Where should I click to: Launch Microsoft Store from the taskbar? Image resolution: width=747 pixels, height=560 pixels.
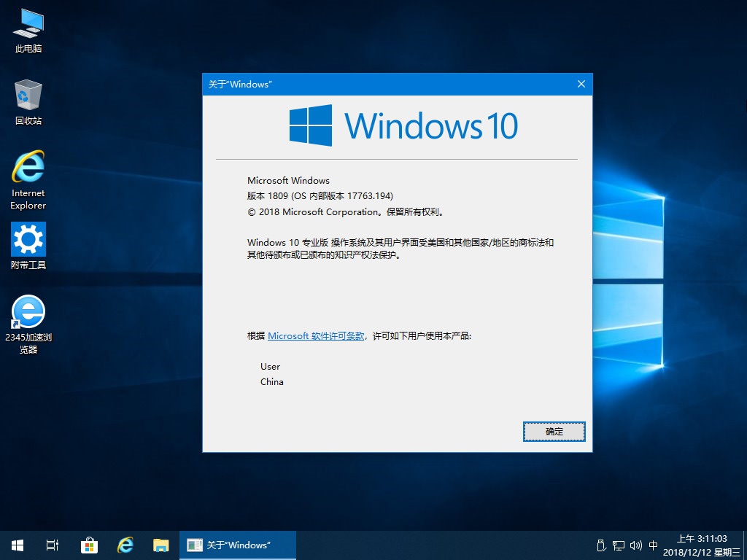[89, 545]
